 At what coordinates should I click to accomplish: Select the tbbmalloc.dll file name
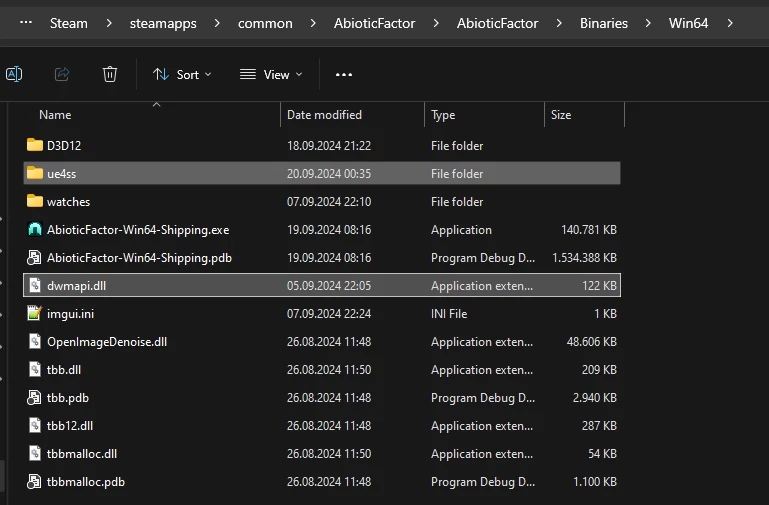click(x=82, y=454)
